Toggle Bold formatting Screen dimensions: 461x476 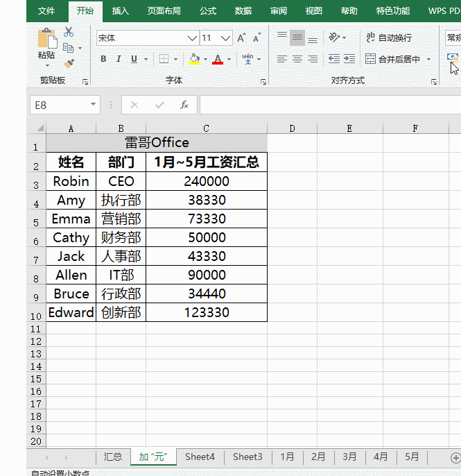click(103, 59)
